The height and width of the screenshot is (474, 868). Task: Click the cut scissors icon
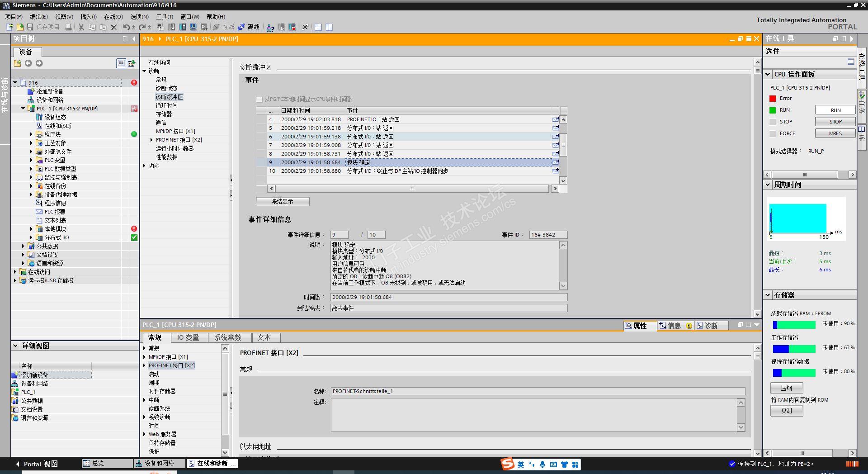tap(81, 27)
